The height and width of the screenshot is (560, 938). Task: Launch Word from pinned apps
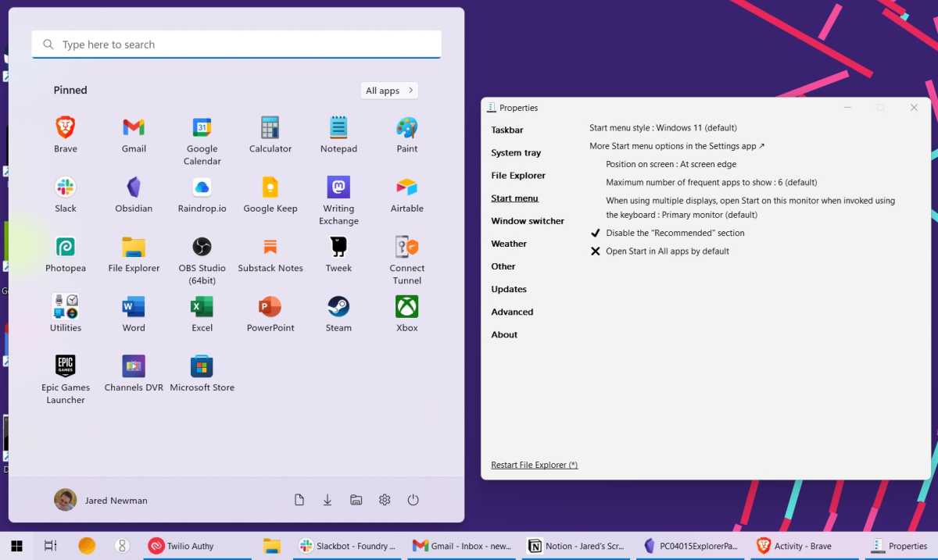134,314
